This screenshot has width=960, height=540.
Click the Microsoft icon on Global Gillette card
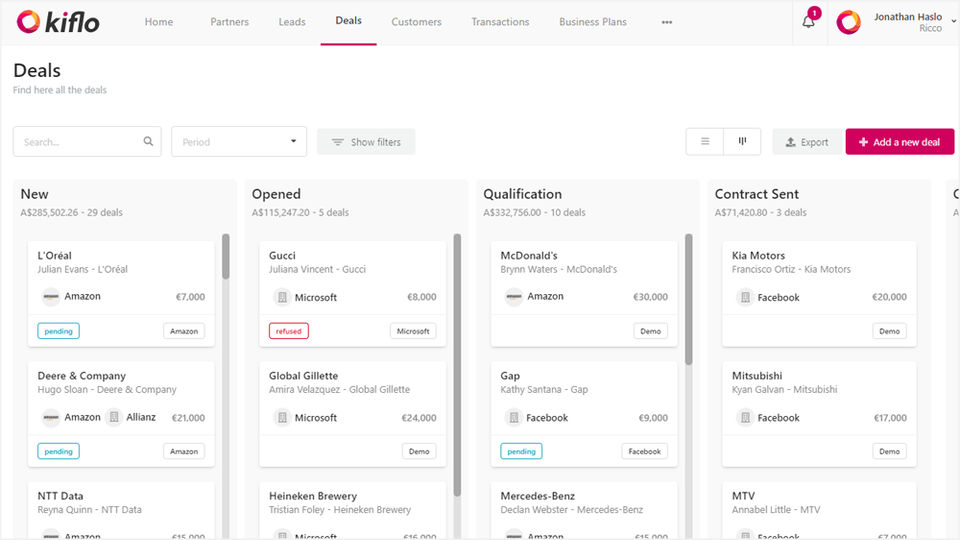282,418
